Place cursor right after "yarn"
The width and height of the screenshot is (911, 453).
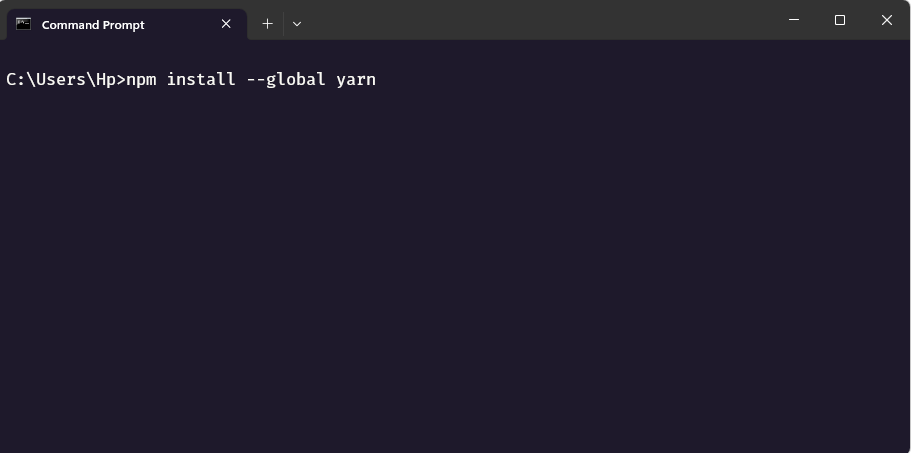[x=378, y=79]
